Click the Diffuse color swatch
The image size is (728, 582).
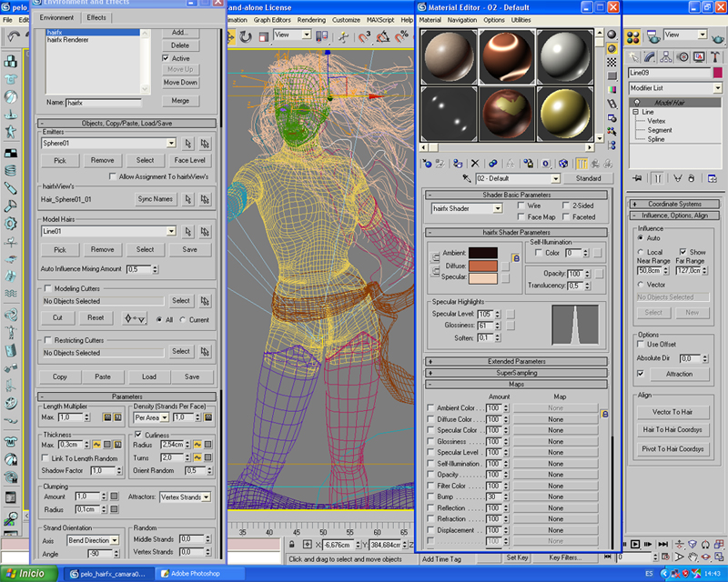[x=483, y=266]
